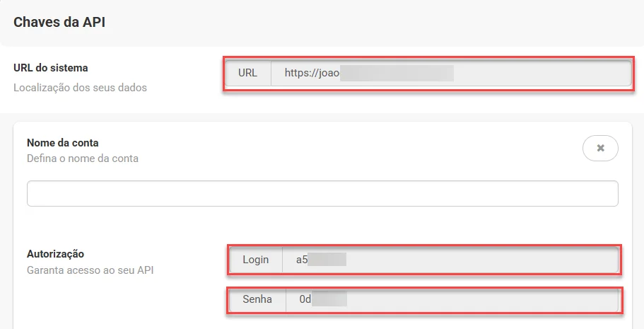The height and width of the screenshot is (329, 644).
Task: Click the X icon inside the round button
Action: 600,148
